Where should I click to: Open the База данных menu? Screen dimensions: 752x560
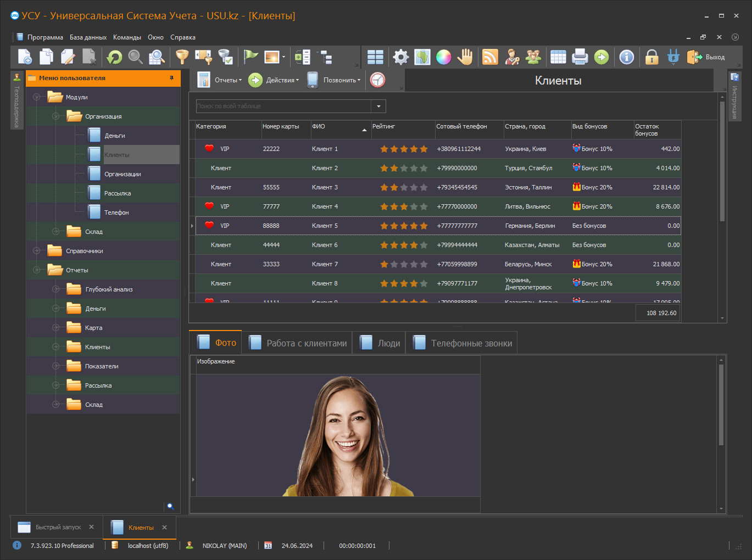click(x=88, y=37)
